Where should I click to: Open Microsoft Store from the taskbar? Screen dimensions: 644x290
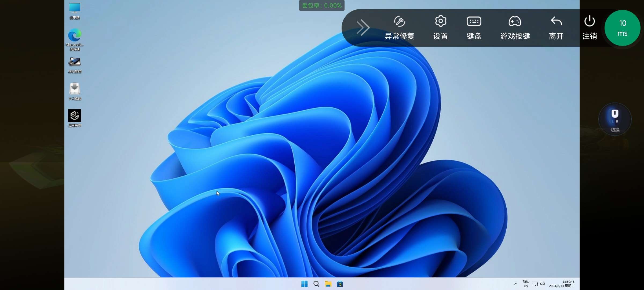coord(340,284)
